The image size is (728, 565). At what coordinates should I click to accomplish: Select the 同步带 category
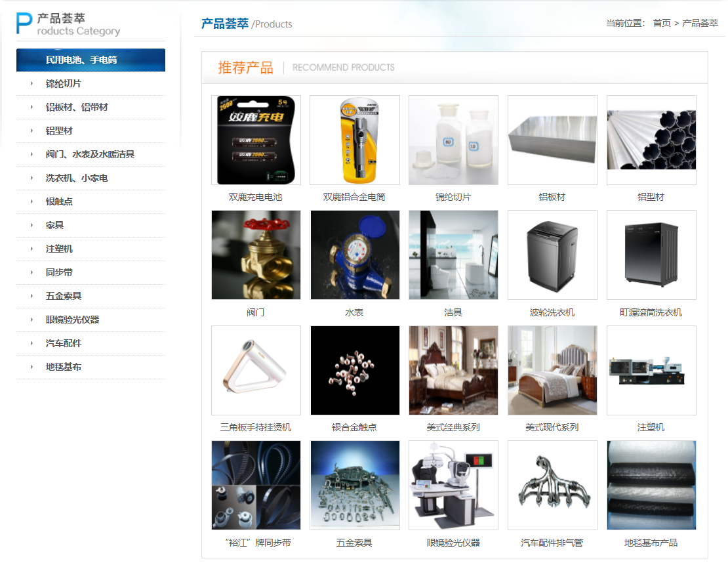coord(59,272)
